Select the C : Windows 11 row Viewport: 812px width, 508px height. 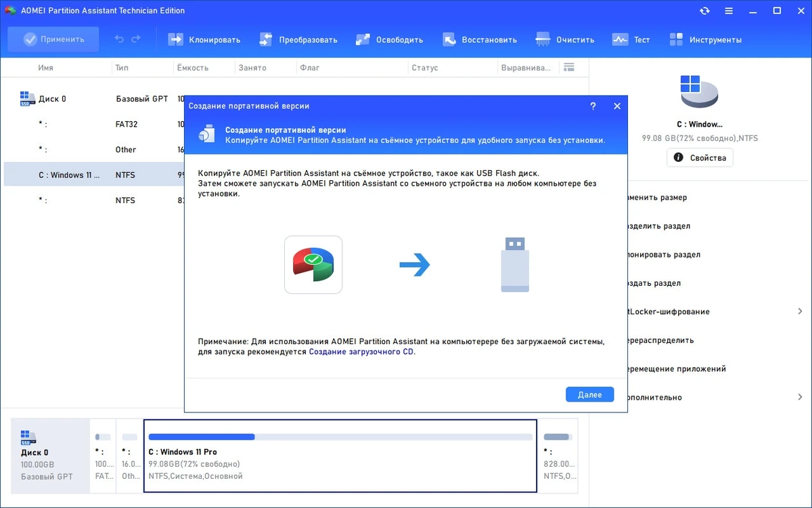tap(94, 175)
